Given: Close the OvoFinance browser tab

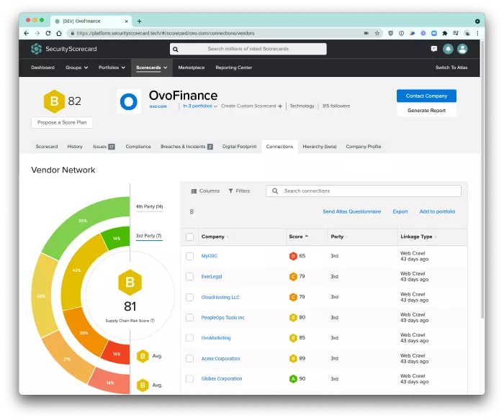Looking at the screenshot, I should point(126,21).
